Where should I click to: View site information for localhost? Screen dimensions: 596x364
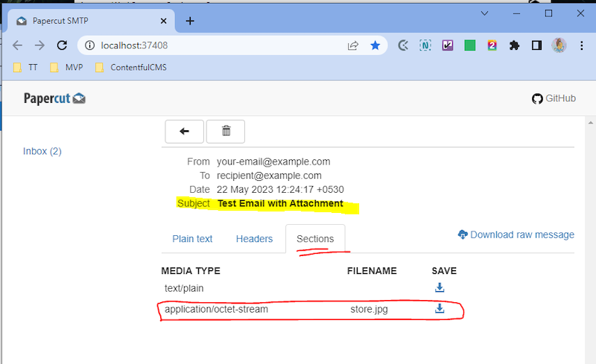coord(89,45)
